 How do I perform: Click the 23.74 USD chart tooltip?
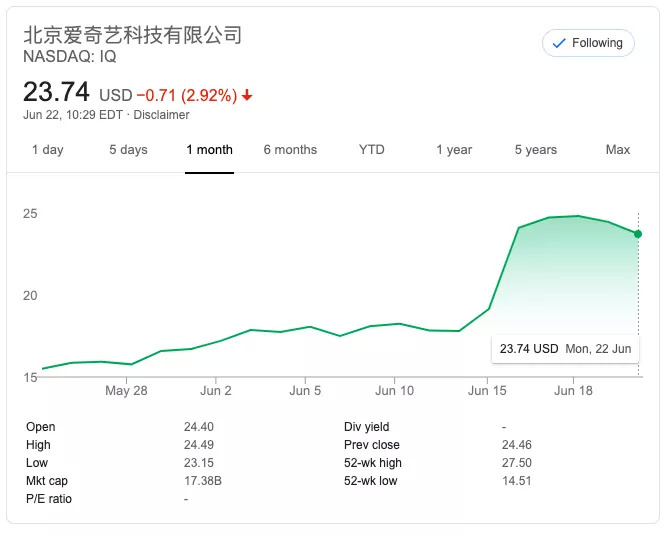[x=565, y=349]
